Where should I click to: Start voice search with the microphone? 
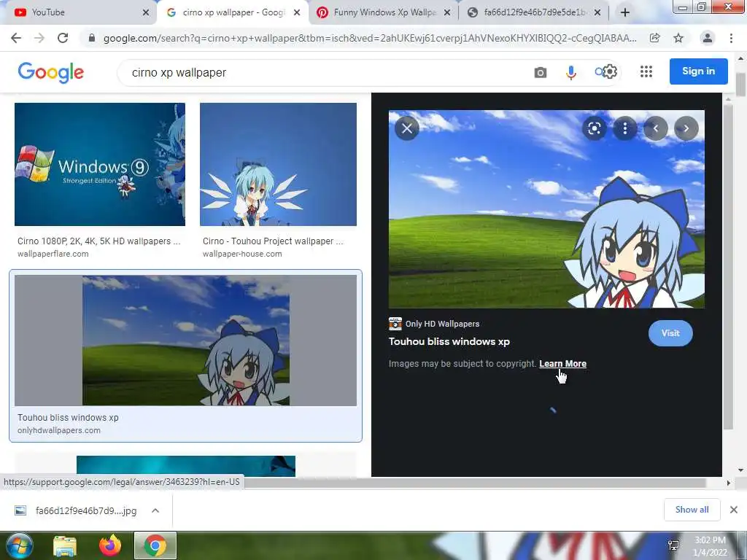pyautogui.click(x=570, y=72)
